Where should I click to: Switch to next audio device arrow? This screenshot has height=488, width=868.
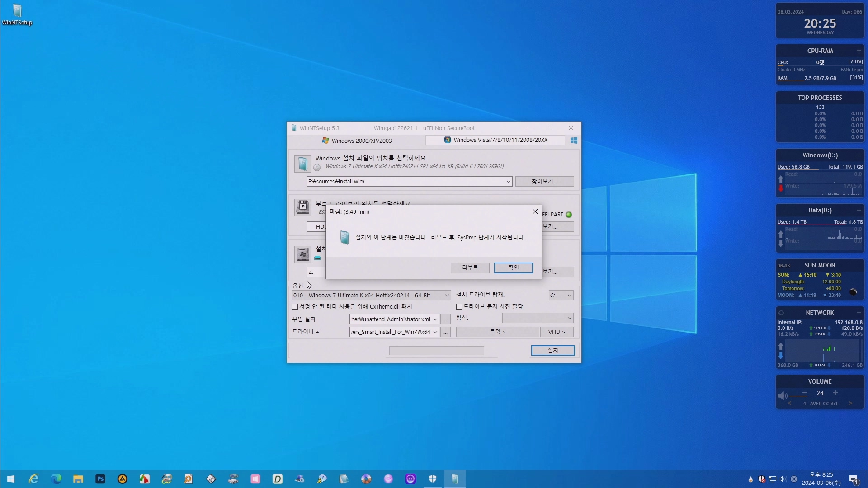(x=850, y=404)
